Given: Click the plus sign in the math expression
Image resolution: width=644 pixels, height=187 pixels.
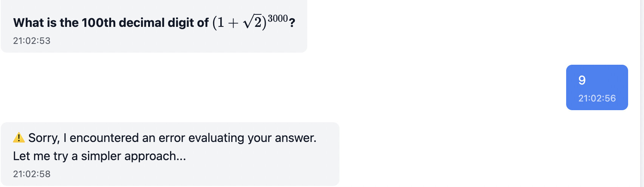Looking at the screenshot, I should pos(233,23).
